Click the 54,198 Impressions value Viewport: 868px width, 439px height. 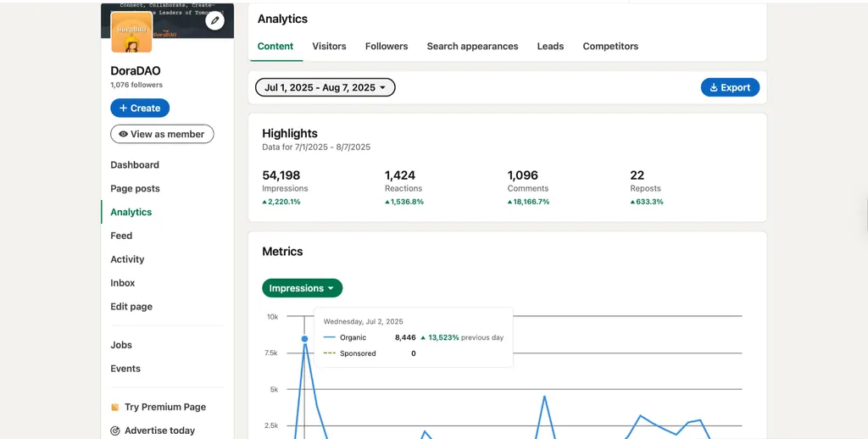click(x=281, y=175)
